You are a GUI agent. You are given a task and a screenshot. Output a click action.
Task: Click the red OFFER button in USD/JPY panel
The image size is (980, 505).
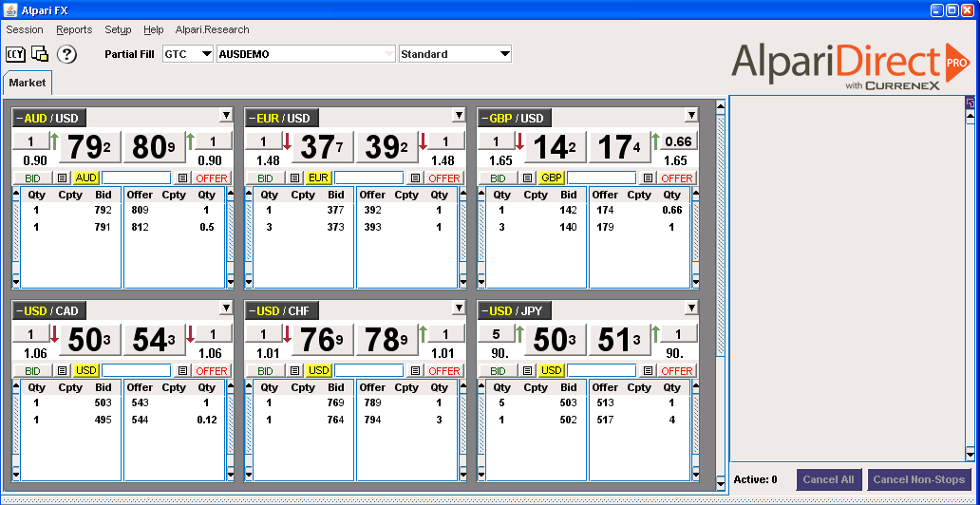pos(676,370)
